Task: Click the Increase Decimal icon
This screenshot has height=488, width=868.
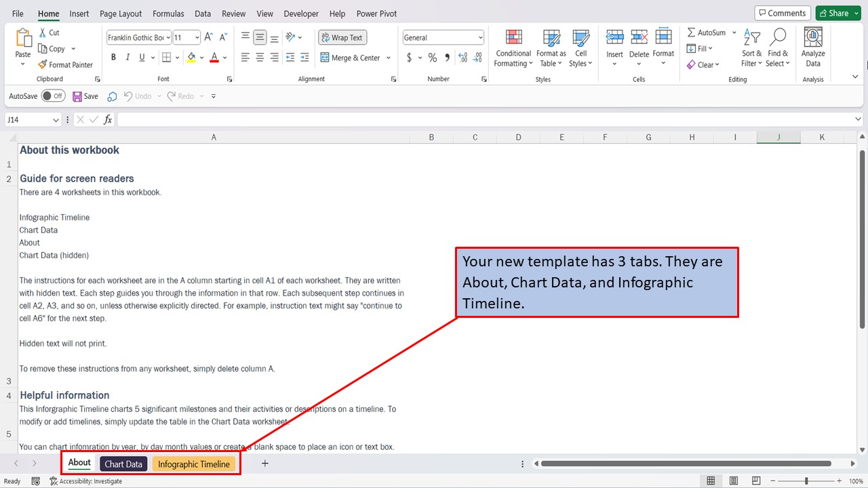Action: tap(462, 58)
